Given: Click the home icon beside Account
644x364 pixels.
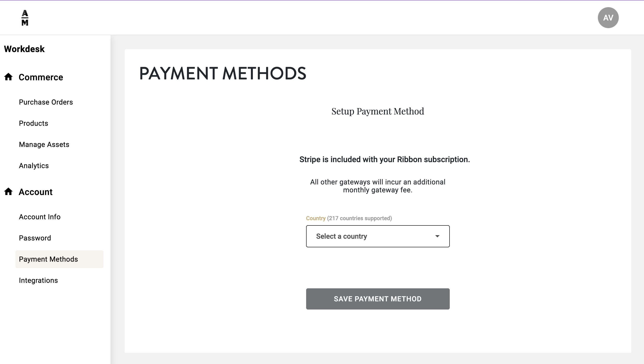Looking at the screenshot, I should 9,191.
